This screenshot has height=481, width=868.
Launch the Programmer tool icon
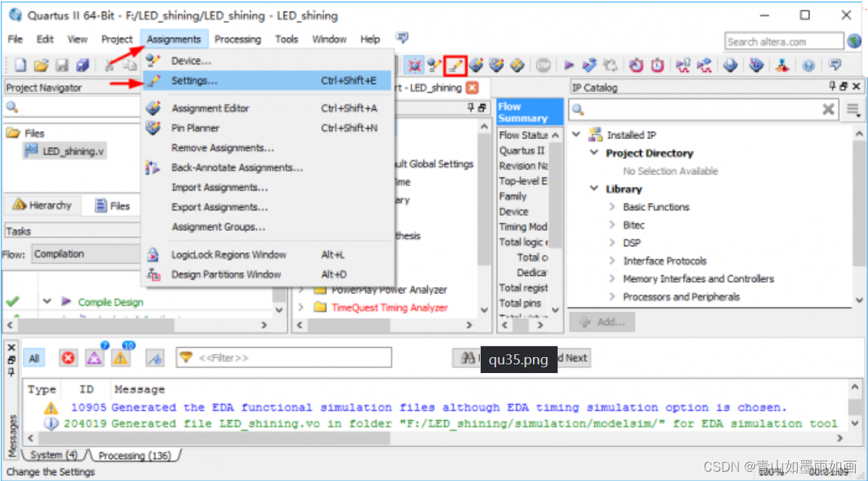[x=782, y=65]
